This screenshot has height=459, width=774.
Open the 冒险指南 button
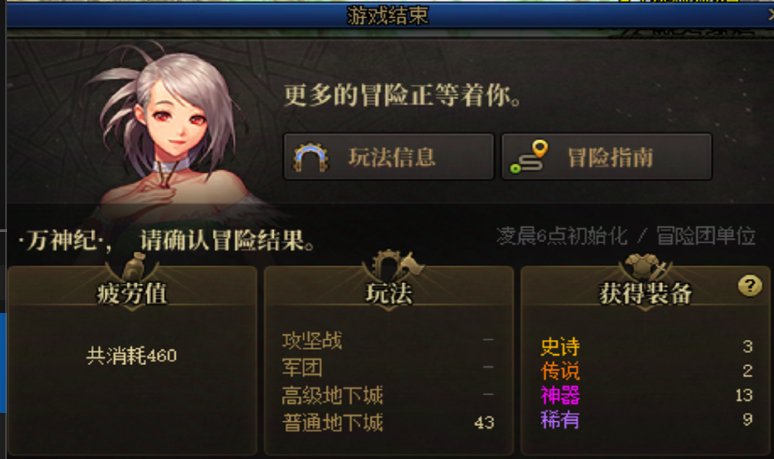[x=607, y=157]
